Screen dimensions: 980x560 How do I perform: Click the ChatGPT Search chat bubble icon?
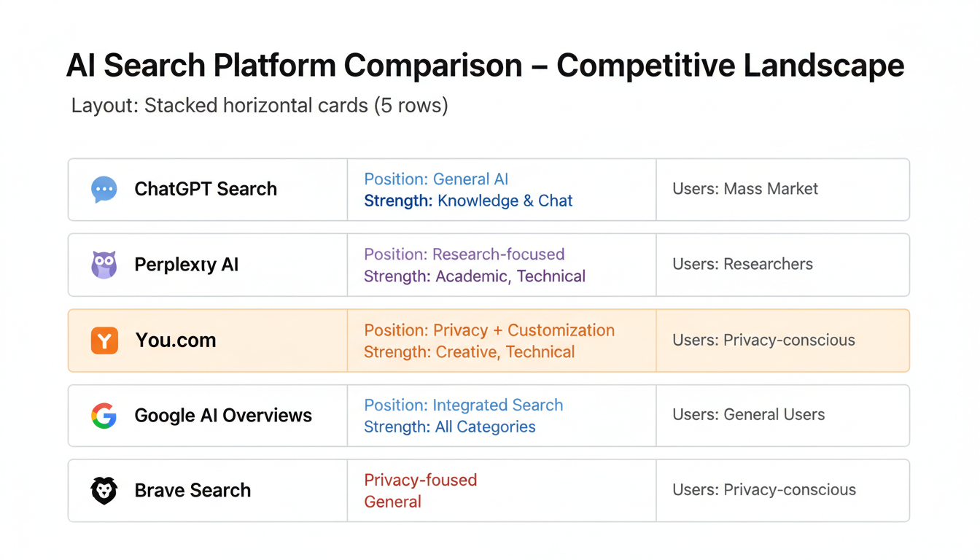[x=104, y=190]
